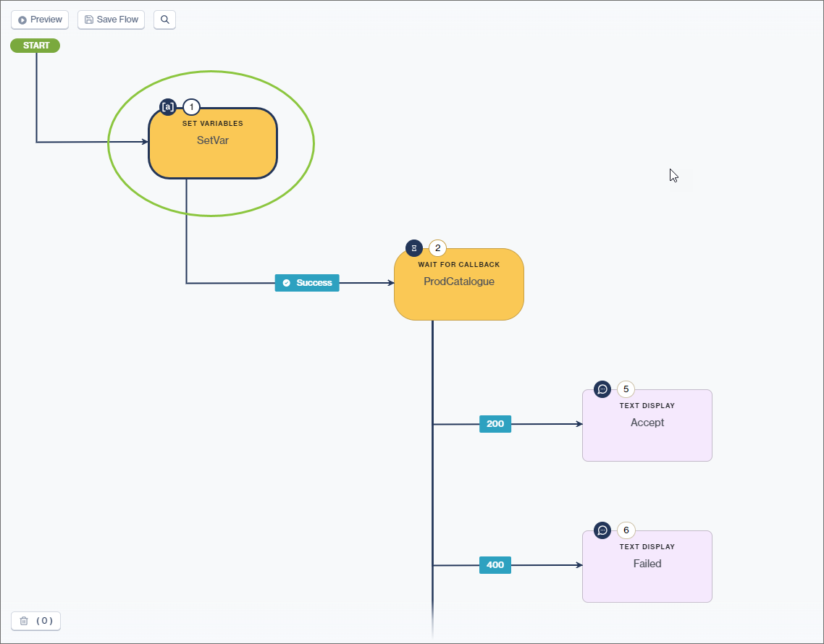
Task: Click the Success connector label
Action: (x=307, y=283)
